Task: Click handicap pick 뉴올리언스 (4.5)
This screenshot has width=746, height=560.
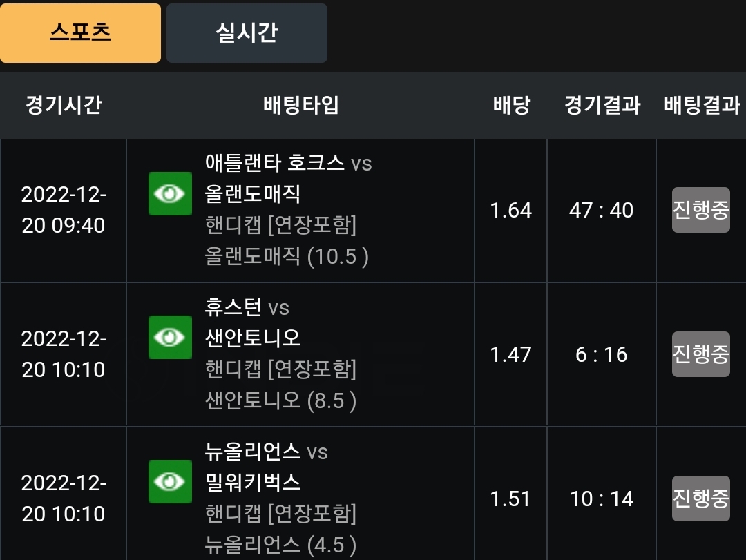Action: point(280,545)
